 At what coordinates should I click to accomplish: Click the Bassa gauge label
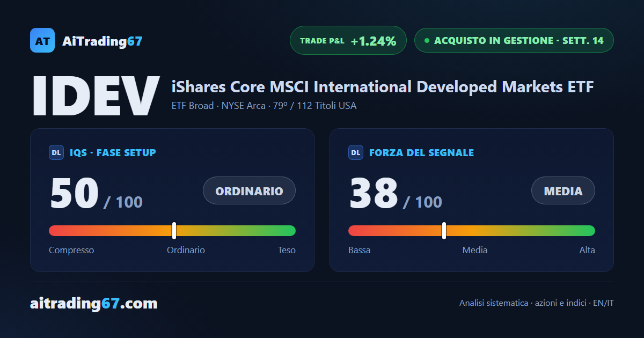coord(360,250)
